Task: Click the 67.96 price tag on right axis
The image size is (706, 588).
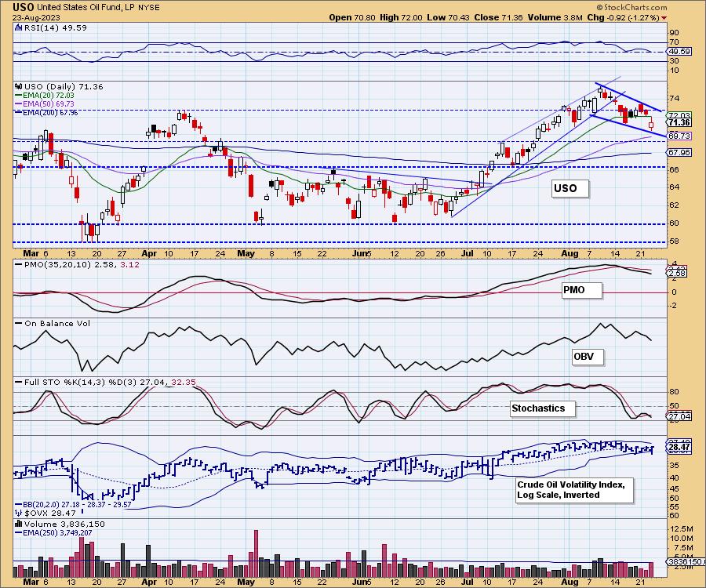Action: (x=679, y=153)
